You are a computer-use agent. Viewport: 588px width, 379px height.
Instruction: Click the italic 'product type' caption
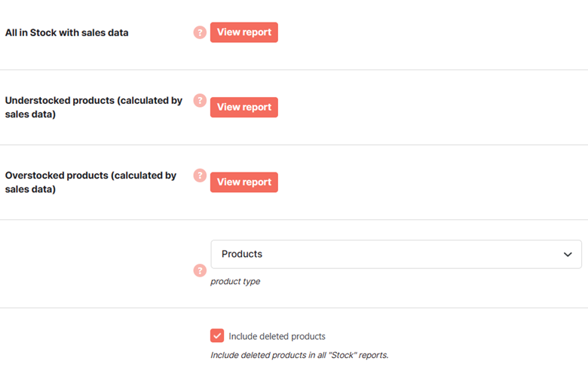(235, 282)
